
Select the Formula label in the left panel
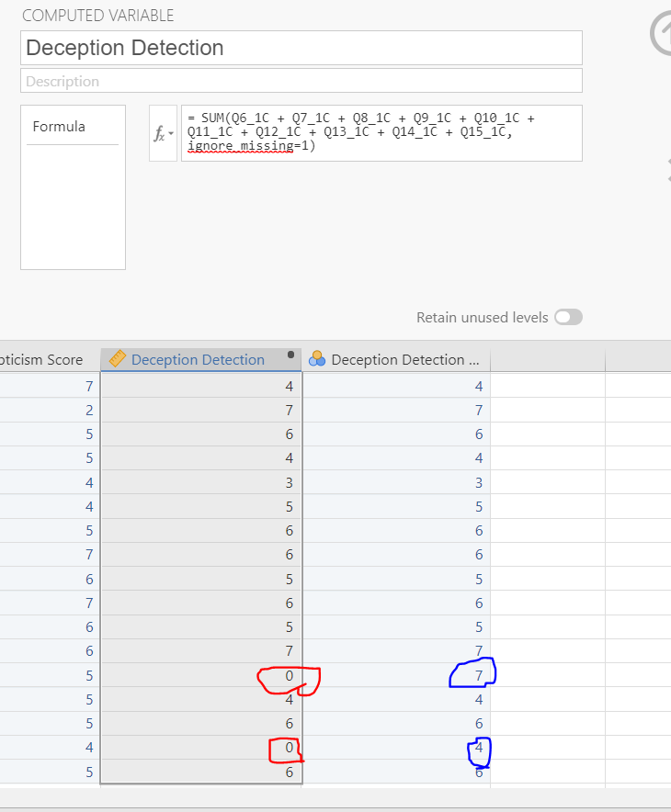[x=59, y=127]
